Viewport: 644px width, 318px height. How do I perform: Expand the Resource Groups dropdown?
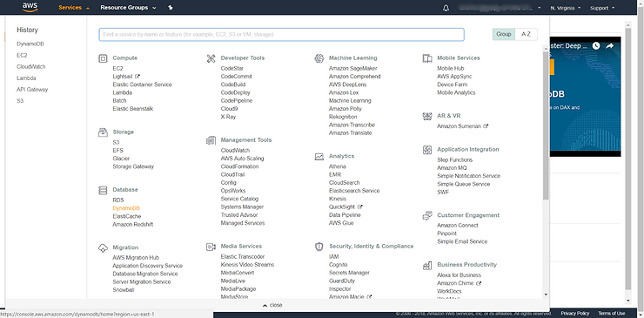point(128,8)
